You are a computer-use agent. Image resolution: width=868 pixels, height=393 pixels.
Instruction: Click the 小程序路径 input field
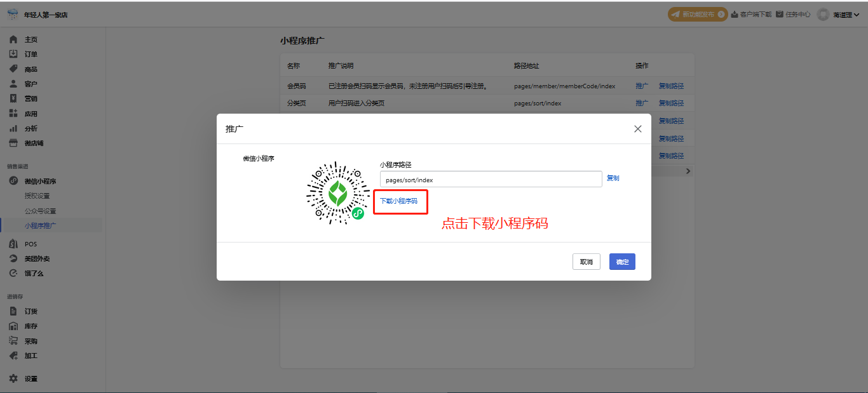click(x=491, y=179)
